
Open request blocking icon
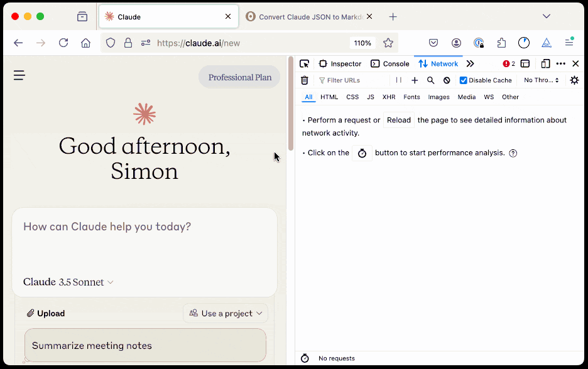(x=447, y=80)
